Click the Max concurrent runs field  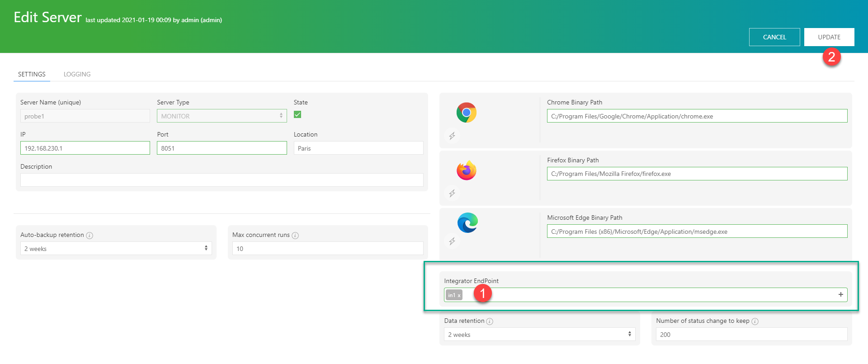(328, 248)
